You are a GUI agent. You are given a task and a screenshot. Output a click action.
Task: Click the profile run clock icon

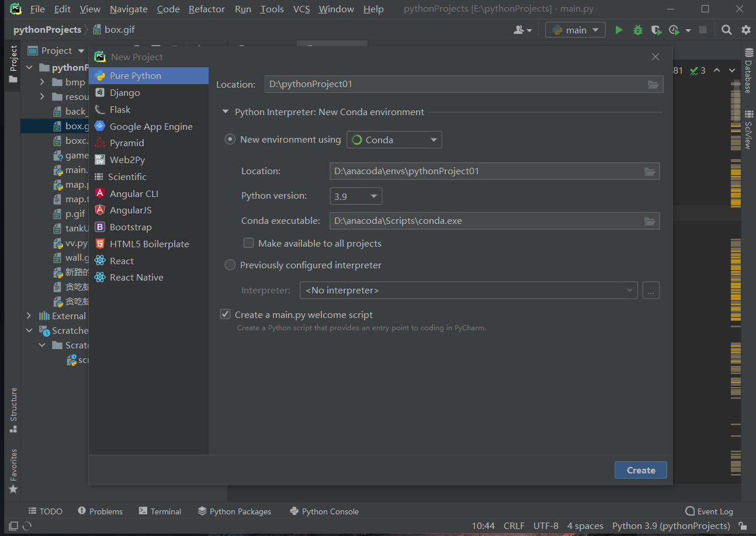click(675, 30)
